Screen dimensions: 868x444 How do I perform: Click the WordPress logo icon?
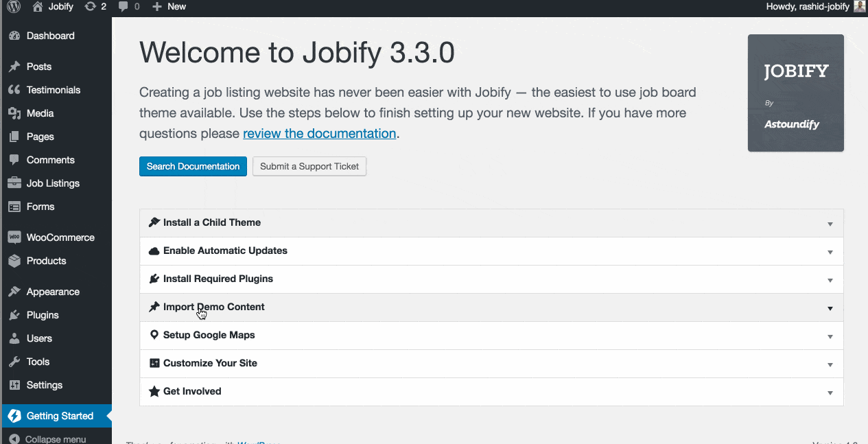[x=14, y=6]
